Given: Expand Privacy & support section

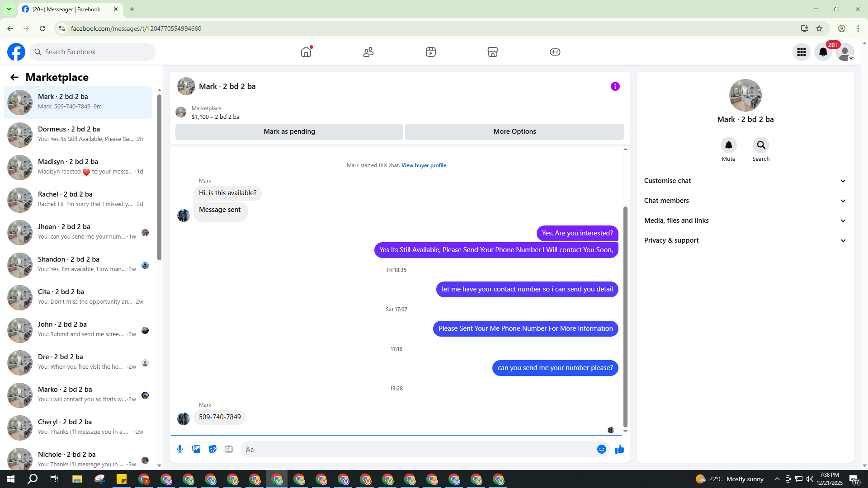Looking at the screenshot, I should [745, 240].
